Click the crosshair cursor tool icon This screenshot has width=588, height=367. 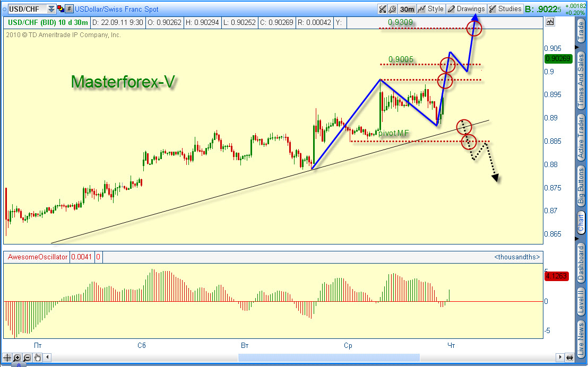pos(7,358)
